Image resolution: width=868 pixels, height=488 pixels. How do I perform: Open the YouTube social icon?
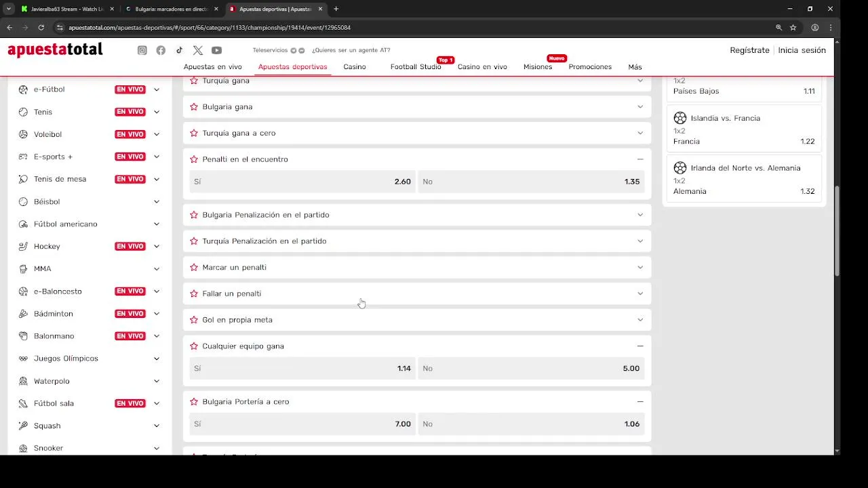pyautogui.click(x=216, y=50)
